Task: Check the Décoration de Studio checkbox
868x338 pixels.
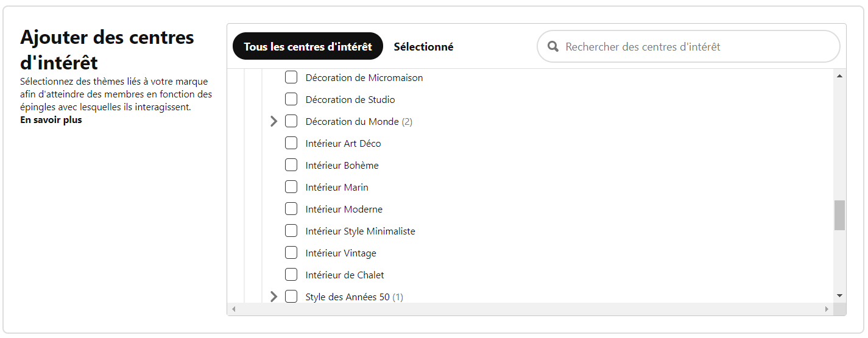Action: (291, 99)
